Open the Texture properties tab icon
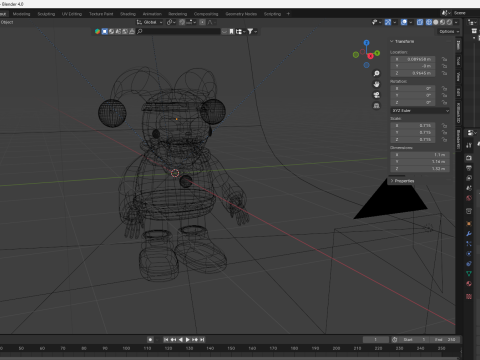 tap(469, 296)
